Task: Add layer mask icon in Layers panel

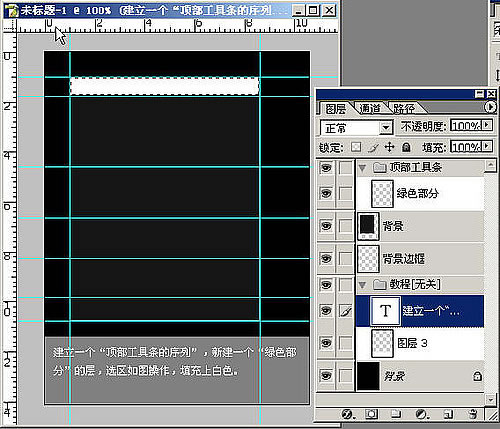Action: (371, 414)
